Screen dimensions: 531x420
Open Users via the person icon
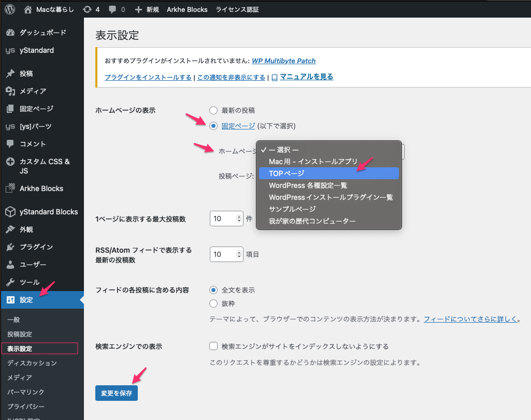pyautogui.click(x=10, y=265)
